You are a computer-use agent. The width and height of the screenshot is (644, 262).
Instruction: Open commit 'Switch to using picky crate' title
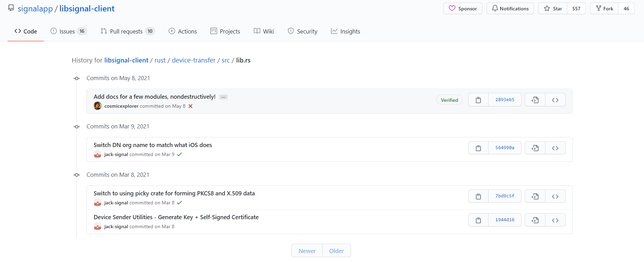point(174,193)
